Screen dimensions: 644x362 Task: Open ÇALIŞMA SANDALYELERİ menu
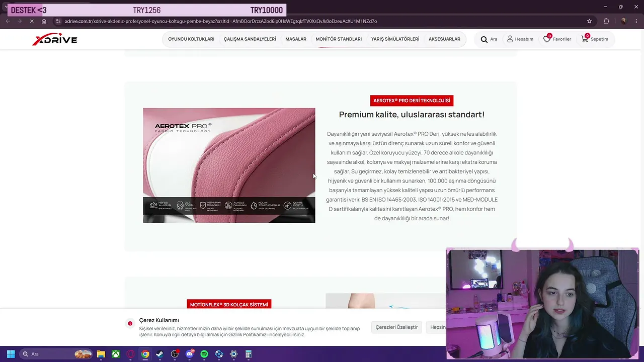[x=250, y=39]
